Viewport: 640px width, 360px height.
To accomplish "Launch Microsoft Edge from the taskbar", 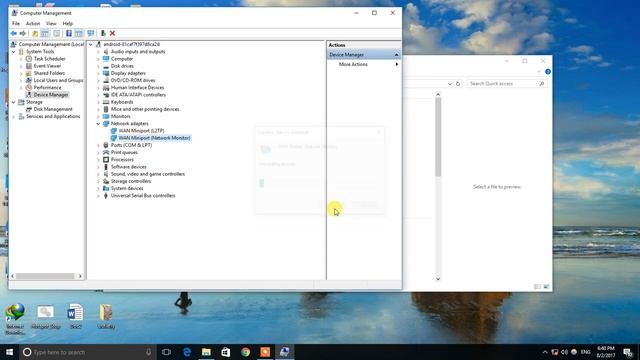I will 187,352.
